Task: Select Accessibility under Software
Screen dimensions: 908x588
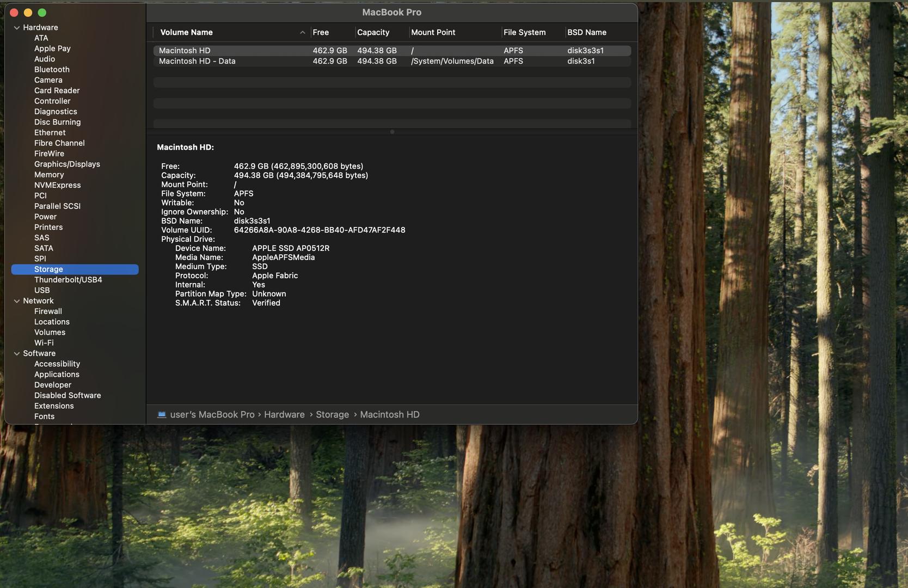Action: pos(57,364)
